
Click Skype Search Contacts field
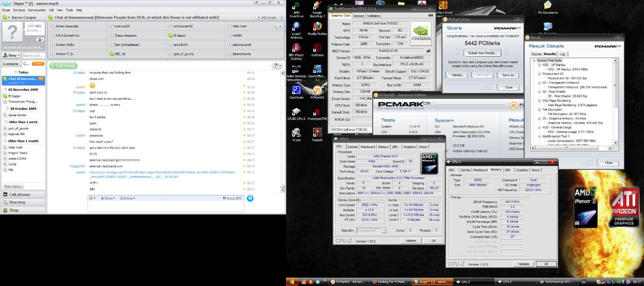33,55
